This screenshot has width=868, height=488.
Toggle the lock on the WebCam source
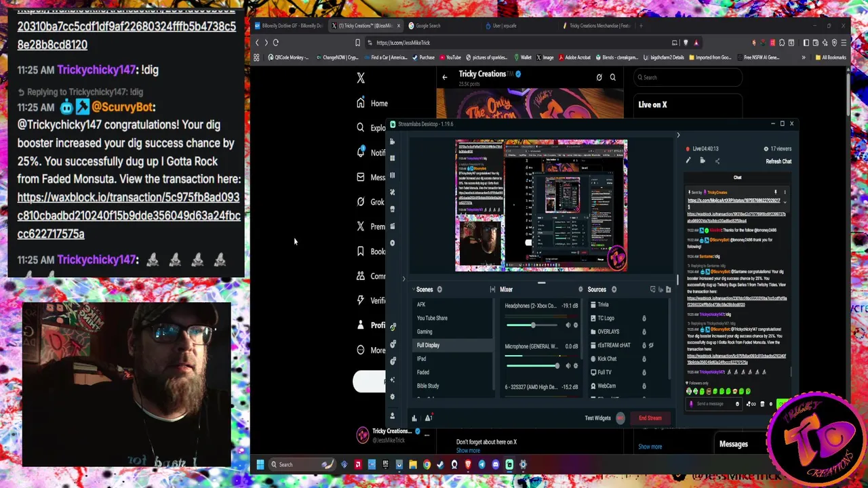click(644, 386)
